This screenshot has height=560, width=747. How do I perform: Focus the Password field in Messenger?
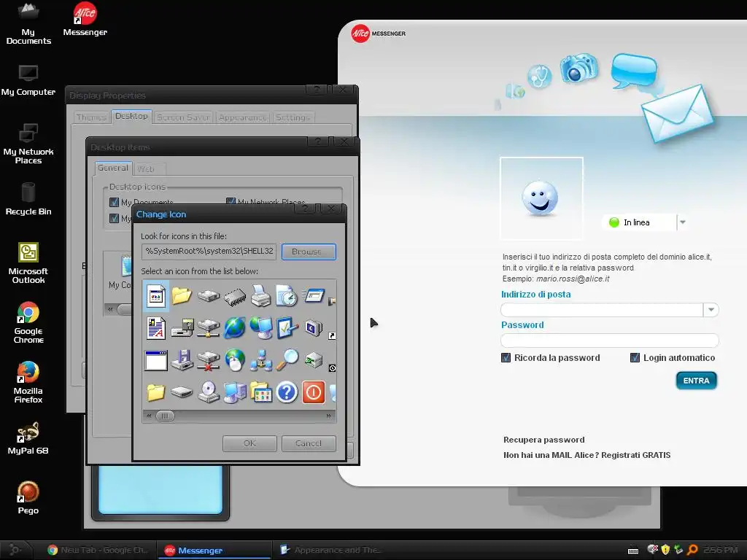point(609,341)
